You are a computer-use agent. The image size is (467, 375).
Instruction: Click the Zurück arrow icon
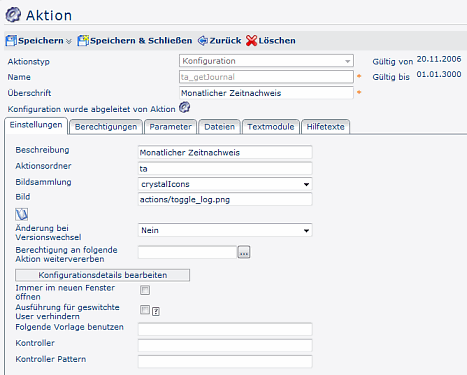tap(203, 41)
